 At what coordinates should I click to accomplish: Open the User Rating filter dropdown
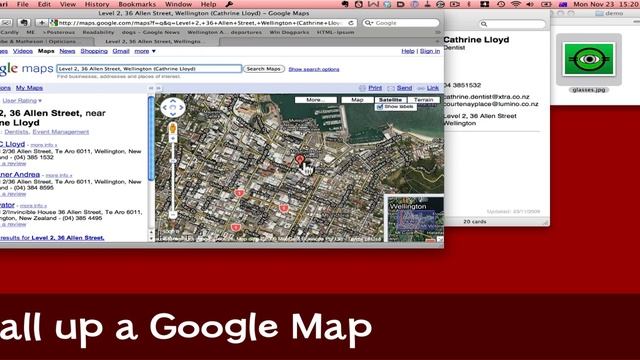point(22,100)
